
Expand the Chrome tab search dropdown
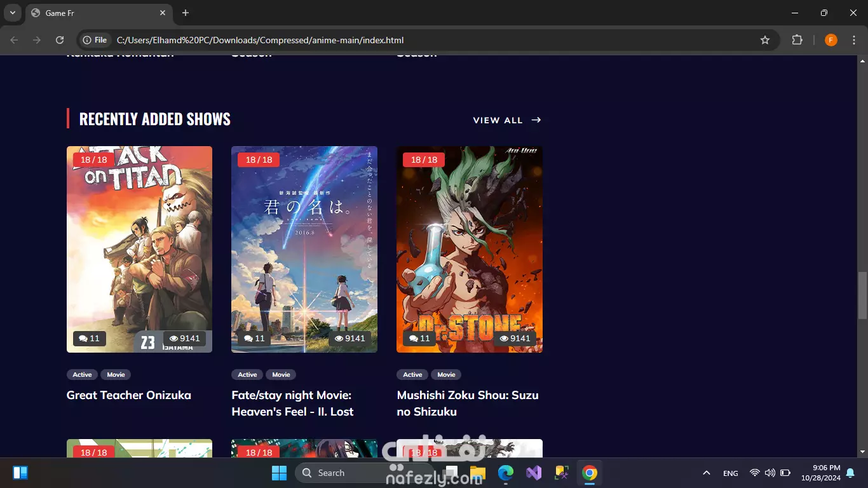(12, 13)
